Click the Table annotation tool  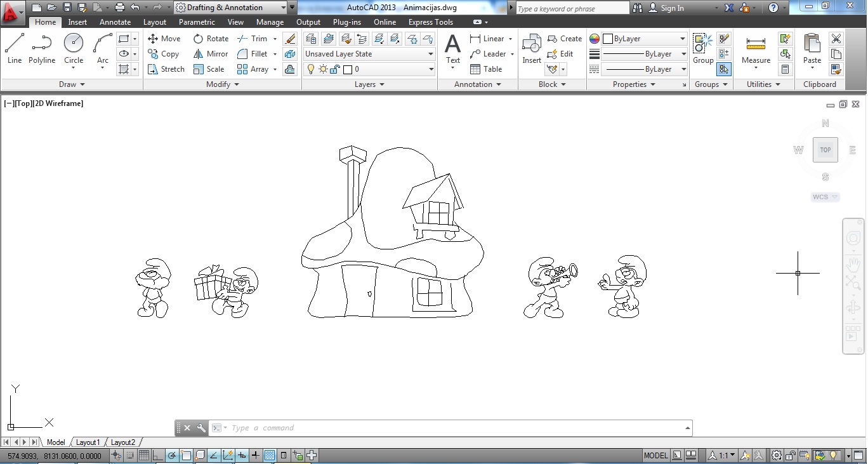[x=486, y=69]
